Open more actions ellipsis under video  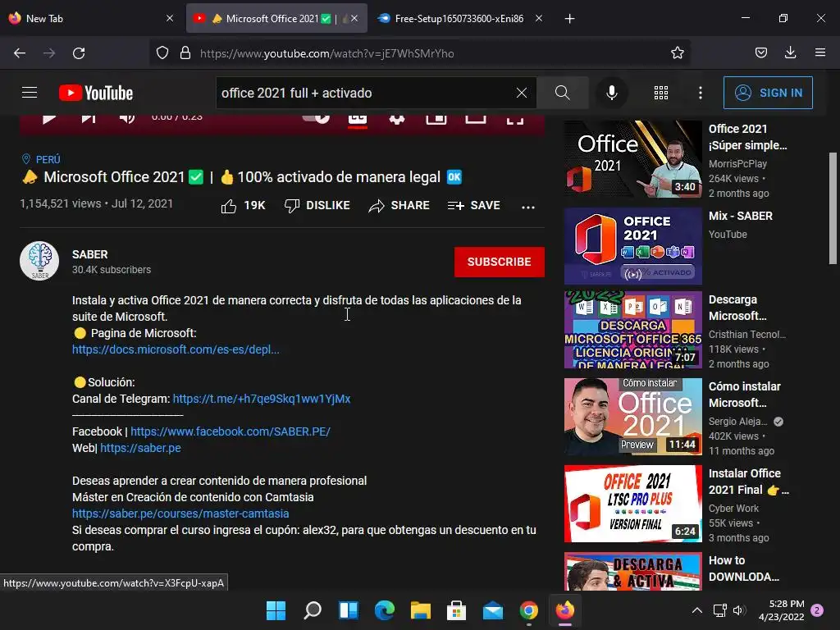coord(528,207)
